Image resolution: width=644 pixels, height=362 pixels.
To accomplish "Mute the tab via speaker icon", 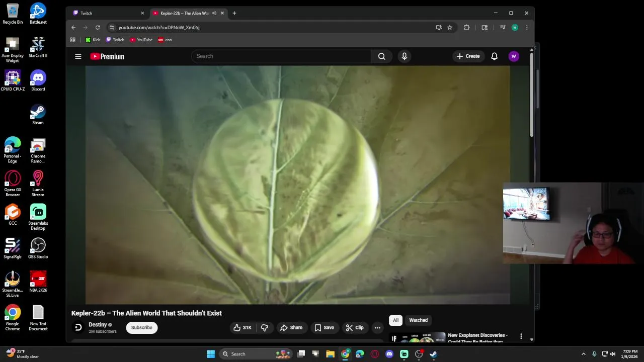I will click(x=214, y=13).
